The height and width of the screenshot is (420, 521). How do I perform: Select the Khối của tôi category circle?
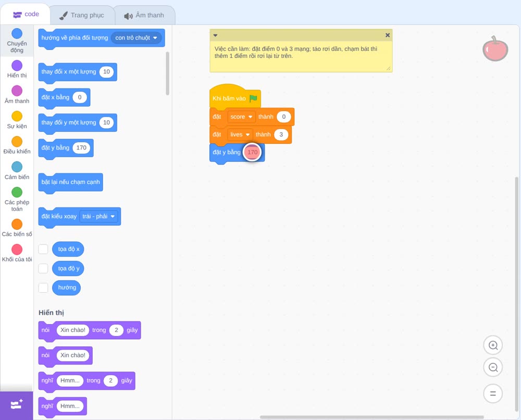17,250
